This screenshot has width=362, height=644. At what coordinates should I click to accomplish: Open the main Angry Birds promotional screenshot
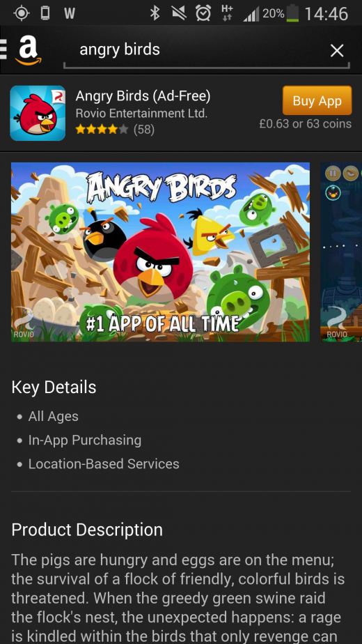[160, 252]
